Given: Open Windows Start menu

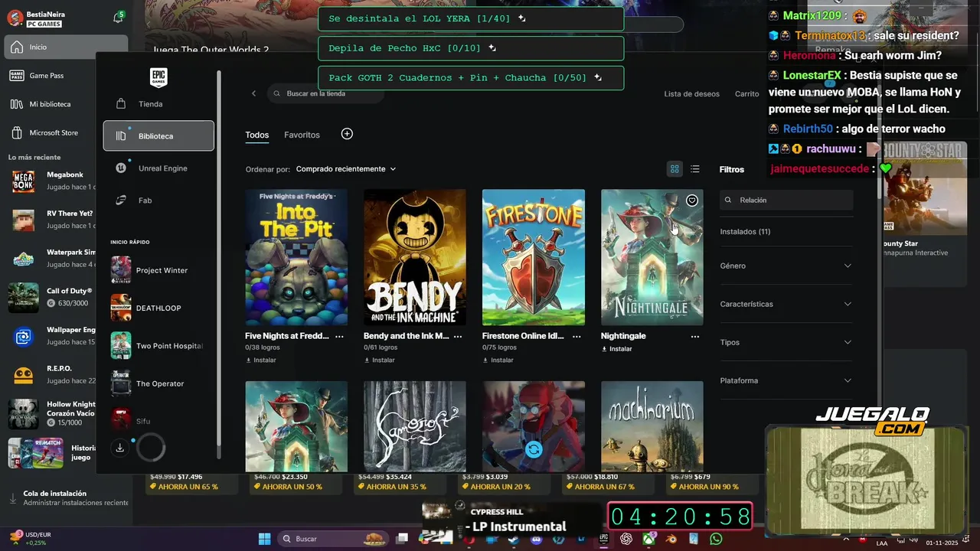Looking at the screenshot, I should pyautogui.click(x=264, y=539).
